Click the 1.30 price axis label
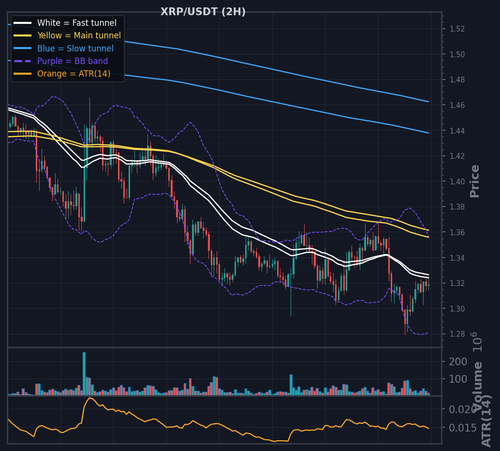This screenshot has height=451, width=500. point(457,309)
